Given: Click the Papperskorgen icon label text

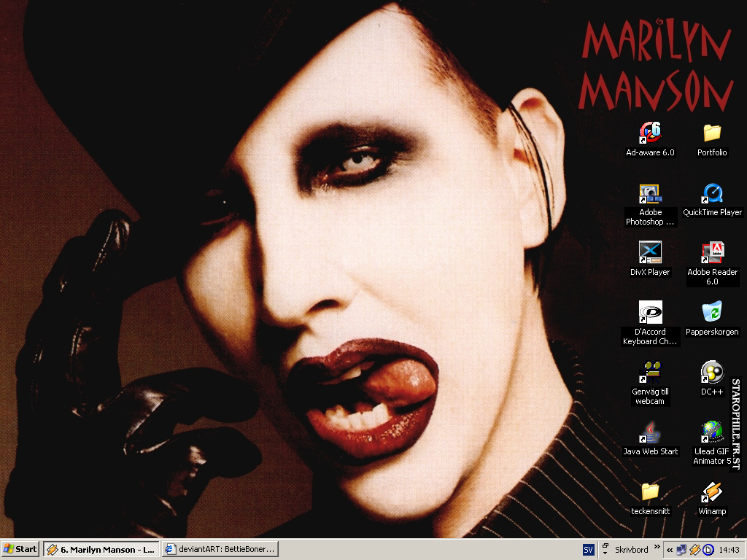Looking at the screenshot, I should (712, 332).
